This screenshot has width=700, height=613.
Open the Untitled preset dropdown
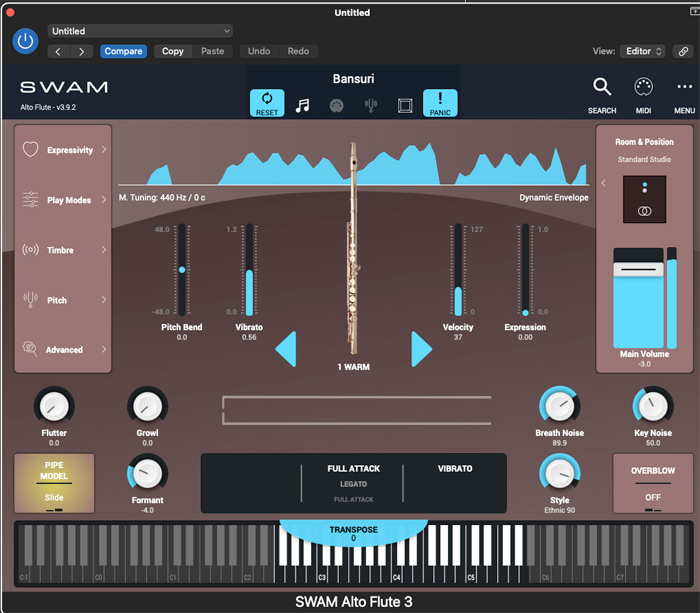coord(140,31)
